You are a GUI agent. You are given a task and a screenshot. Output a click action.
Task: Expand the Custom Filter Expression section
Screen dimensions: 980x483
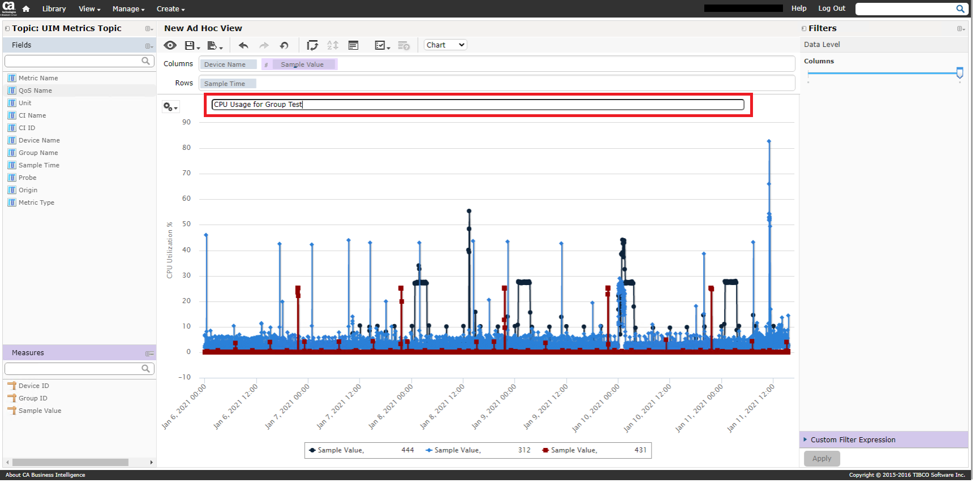point(853,439)
